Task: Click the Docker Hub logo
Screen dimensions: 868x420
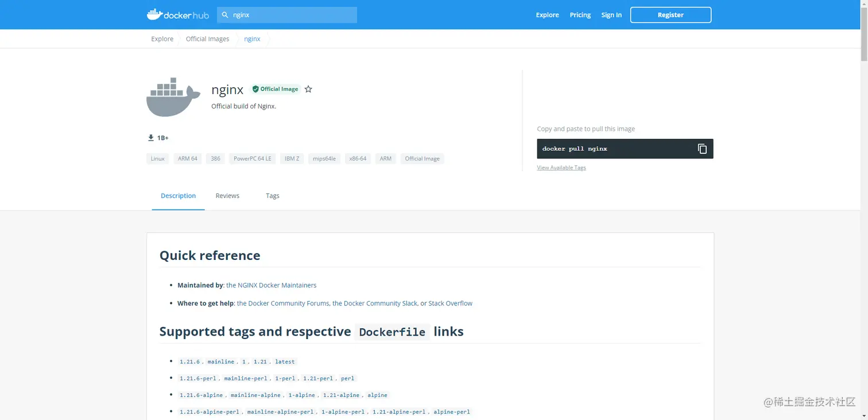Action: click(177, 15)
